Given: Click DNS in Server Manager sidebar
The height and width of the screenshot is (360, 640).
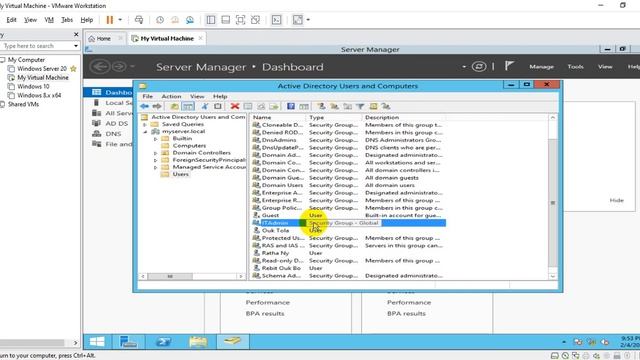Looking at the screenshot, I should tap(113, 133).
